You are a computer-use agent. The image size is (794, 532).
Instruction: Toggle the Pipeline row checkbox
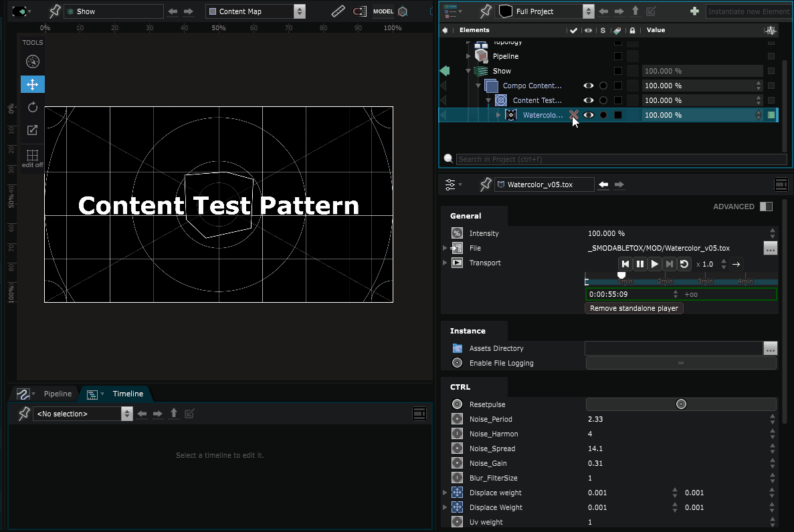click(x=618, y=56)
